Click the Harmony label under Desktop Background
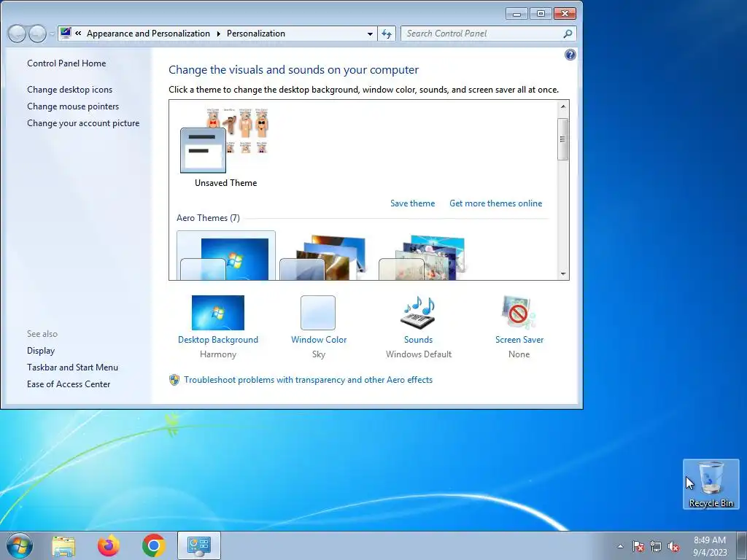The width and height of the screenshot is (747, 560). point(217,354)
